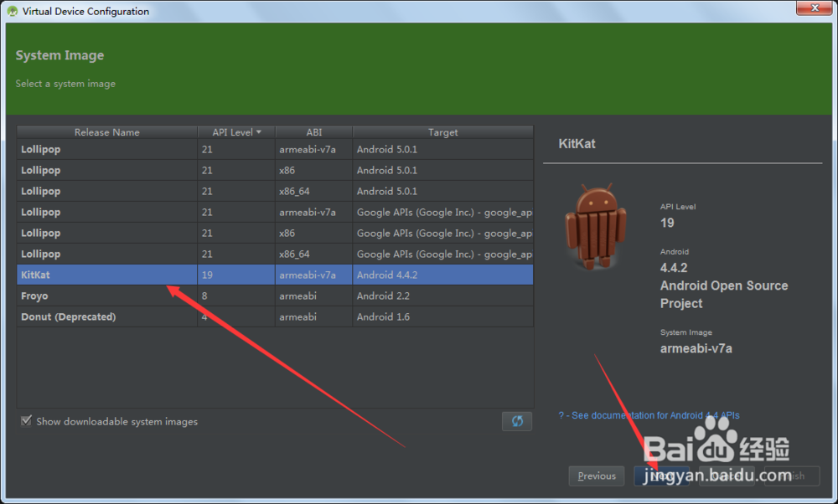Click API level 8 cell in Froyo row

236,296
